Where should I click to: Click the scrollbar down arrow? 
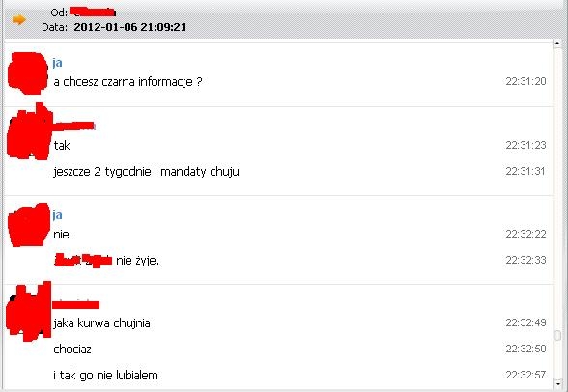[557, 383]
